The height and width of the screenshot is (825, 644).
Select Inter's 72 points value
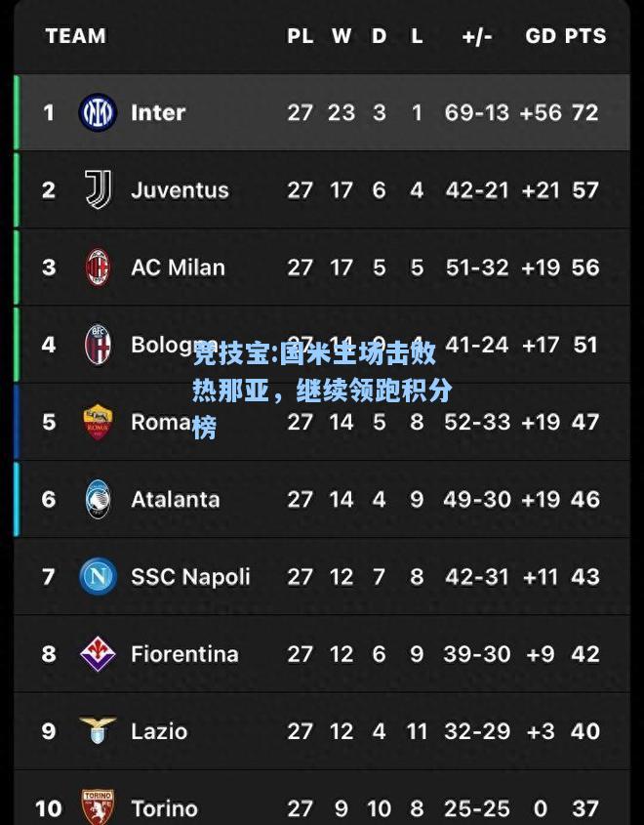[585, 112]
